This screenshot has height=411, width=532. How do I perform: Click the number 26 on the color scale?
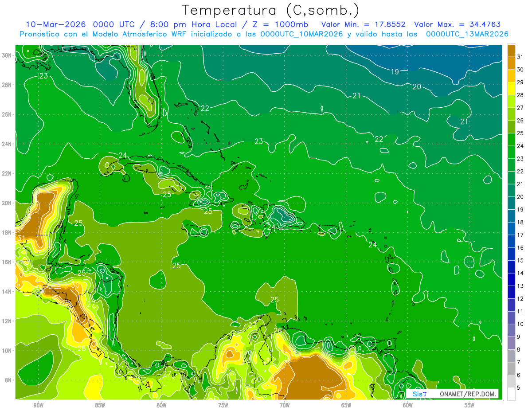click(x=520, y=121)
